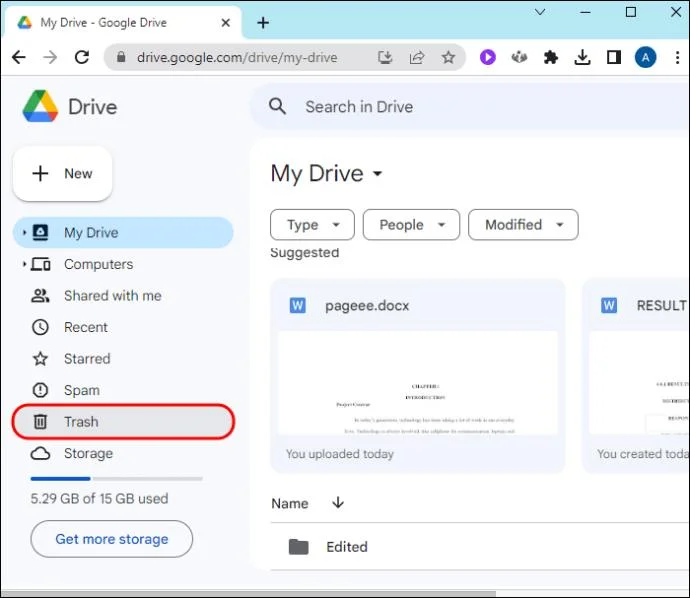Switch to My Drive - Google Drive tab
The width and height of the screenshot is (690, 598).
pyautogui.click(x=123, y=22)
